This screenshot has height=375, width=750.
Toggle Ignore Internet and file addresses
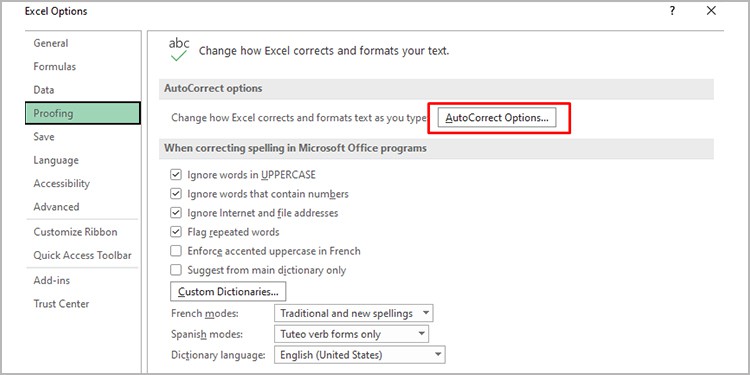(x=176, y=213)
